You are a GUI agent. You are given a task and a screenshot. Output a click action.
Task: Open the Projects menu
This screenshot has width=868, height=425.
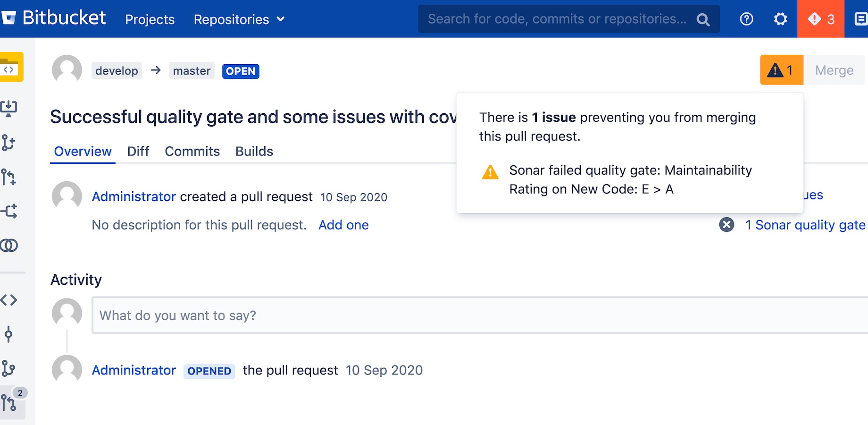tap(150, 19)
